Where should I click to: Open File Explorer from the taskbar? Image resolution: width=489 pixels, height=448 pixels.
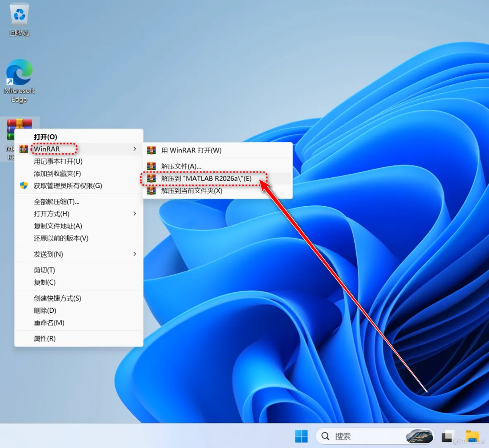472,436
